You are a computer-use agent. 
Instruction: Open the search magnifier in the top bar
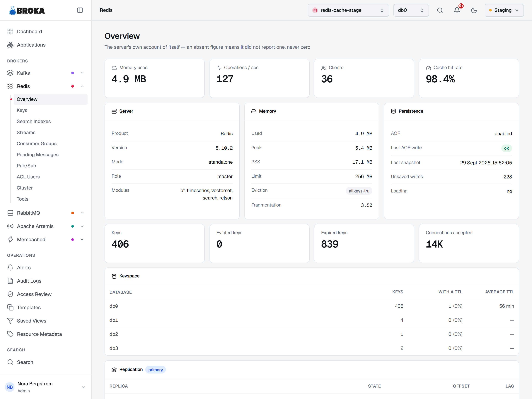pyautogui.click(x=440, y=10)
